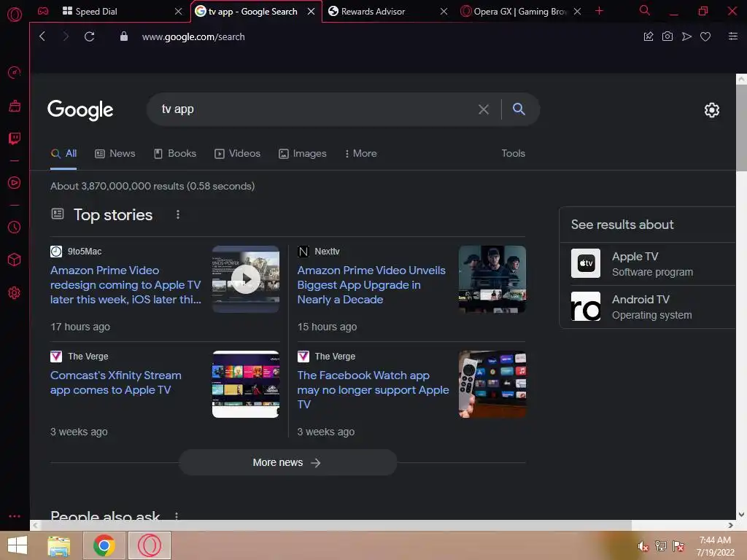
Task: Open GX Control speedometer icon in sidebar
Action: 15,72
